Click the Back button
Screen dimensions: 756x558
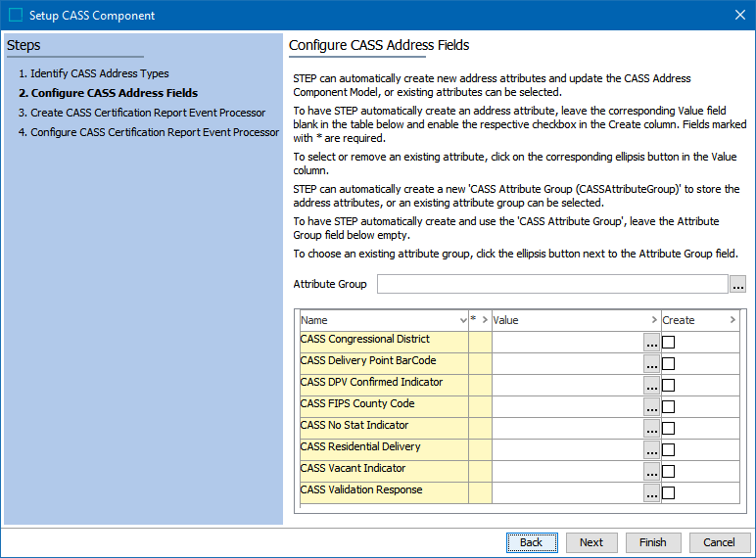pyautogui.click(x=532, y=542)
